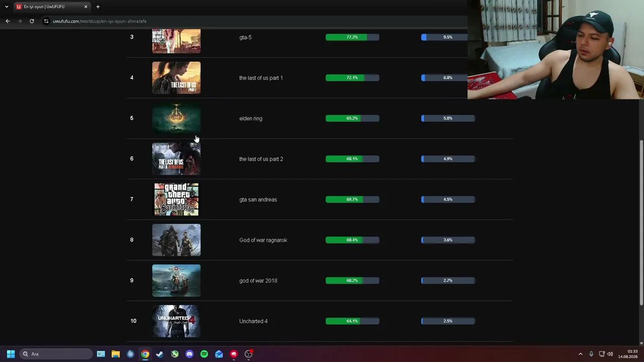Open site information icon in address bar

[x=46, y=21]
